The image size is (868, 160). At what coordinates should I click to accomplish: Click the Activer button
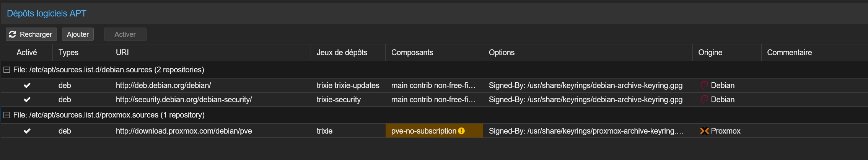125,34
